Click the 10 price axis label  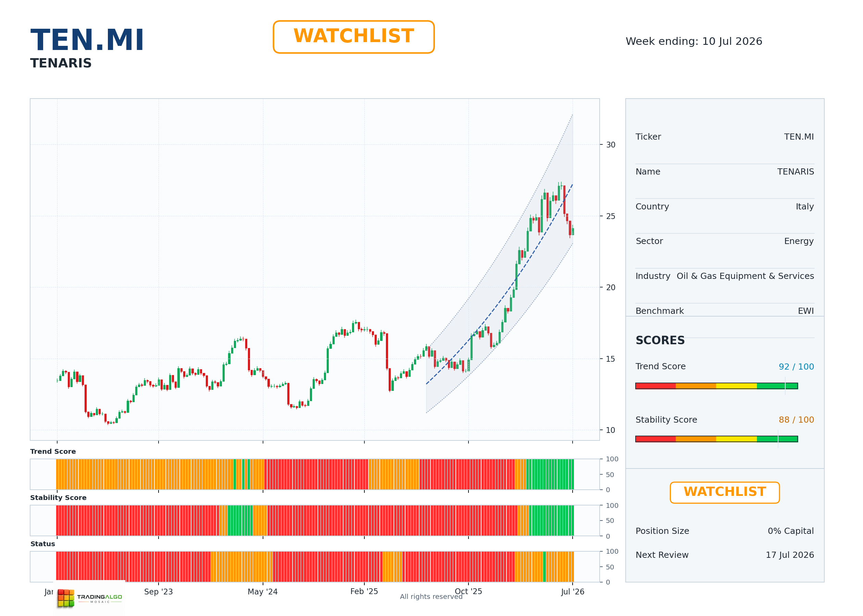click(x=611, y=430)
